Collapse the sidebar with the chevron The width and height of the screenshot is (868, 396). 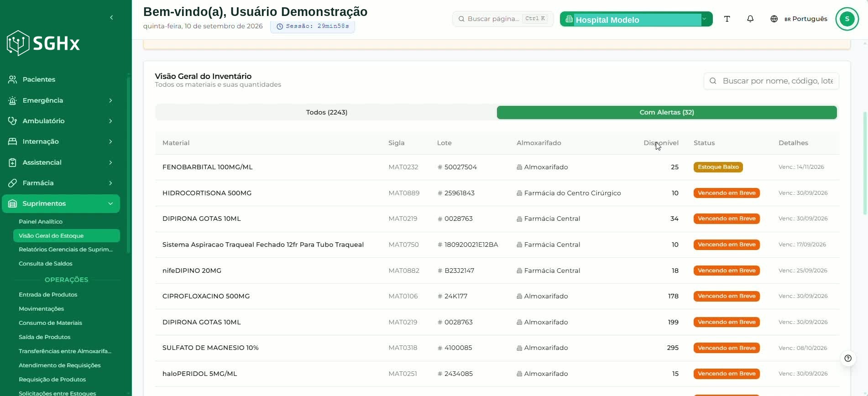point(111,17)
